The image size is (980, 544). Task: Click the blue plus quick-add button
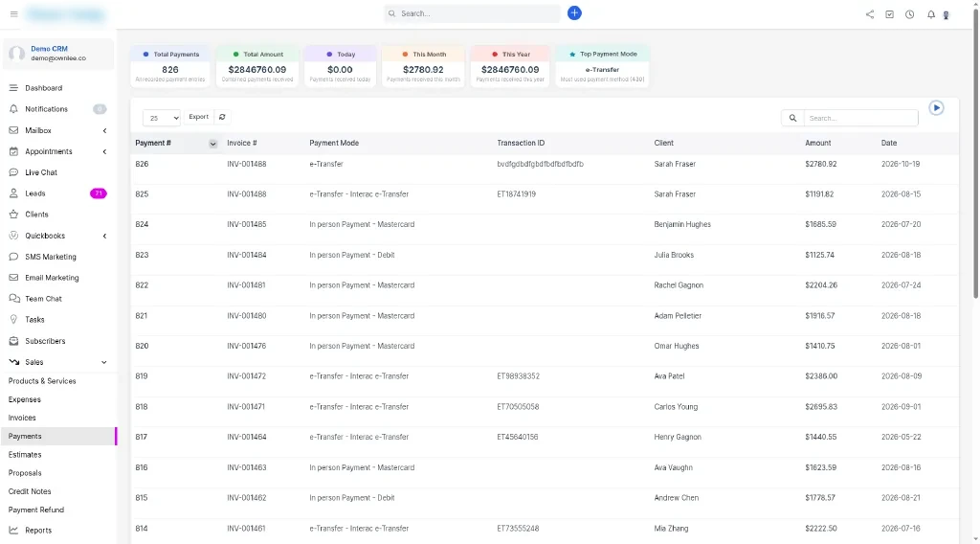pyautogui.click(x=574, y=13)
